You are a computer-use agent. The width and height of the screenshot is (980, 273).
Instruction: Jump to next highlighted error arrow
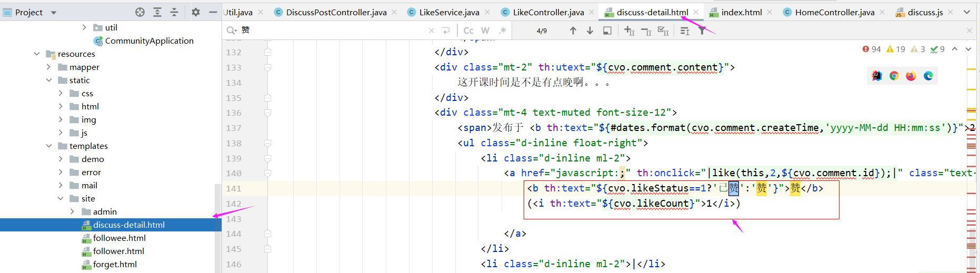pos(968,49)
